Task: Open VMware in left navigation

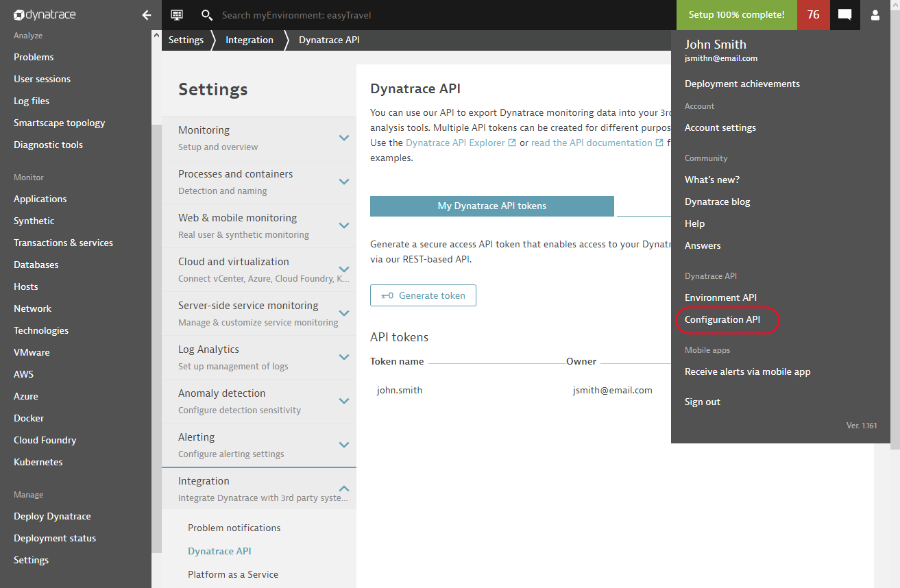Action: coord(32,352)
